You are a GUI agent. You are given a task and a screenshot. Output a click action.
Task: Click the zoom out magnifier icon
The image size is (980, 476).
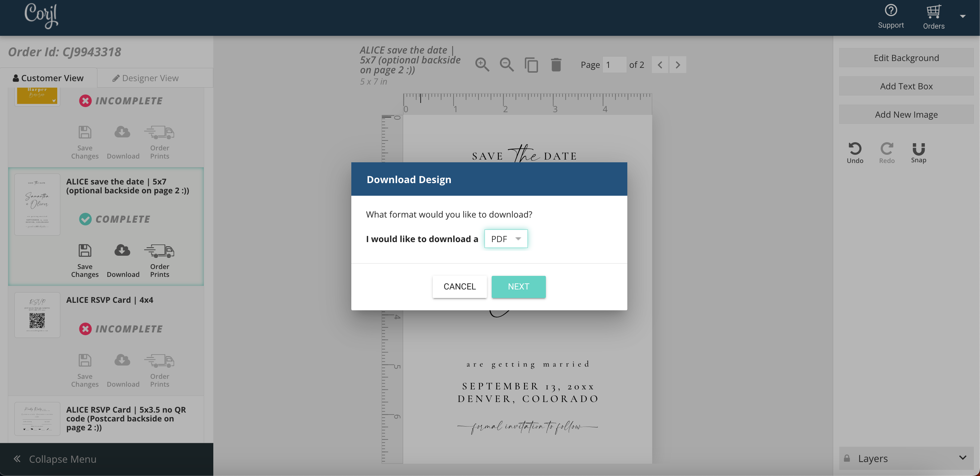(506, 64)
